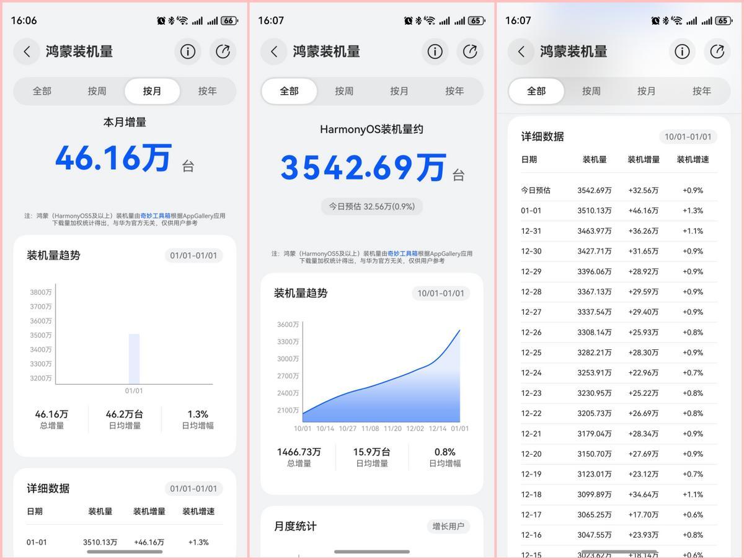The height and width of the screenshot is (560, 744).
Task: Switch to 按周 tab on the 本月增量 screen
Action: pos(97,91)
